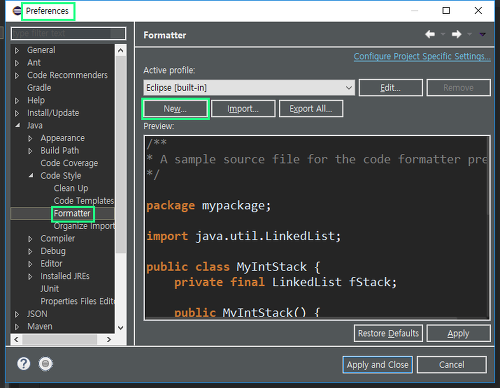The width and height of the screenshot is (500, 388).
Task: Expand the Install/Update tree node
Action: [x=17, y=113]
